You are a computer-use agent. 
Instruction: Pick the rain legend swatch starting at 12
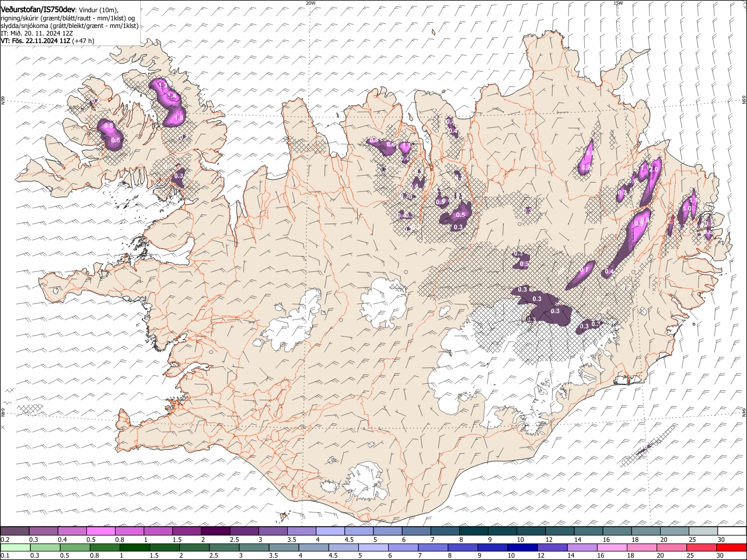552,547
